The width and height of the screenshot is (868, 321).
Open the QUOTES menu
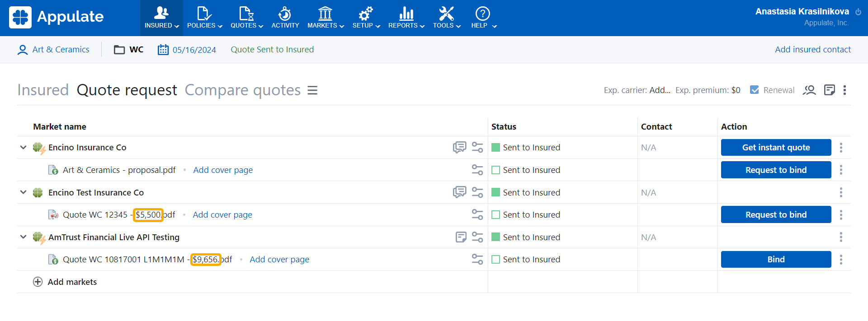point(247,18)
